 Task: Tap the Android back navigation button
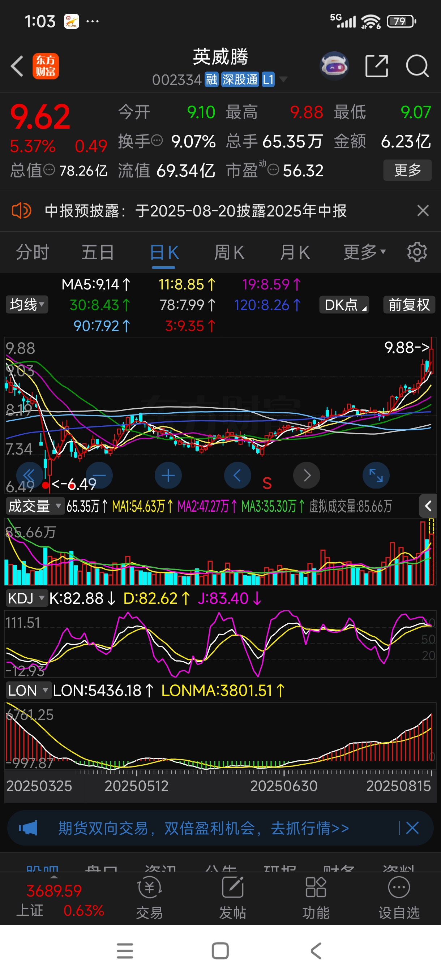(x=316, y=951)
